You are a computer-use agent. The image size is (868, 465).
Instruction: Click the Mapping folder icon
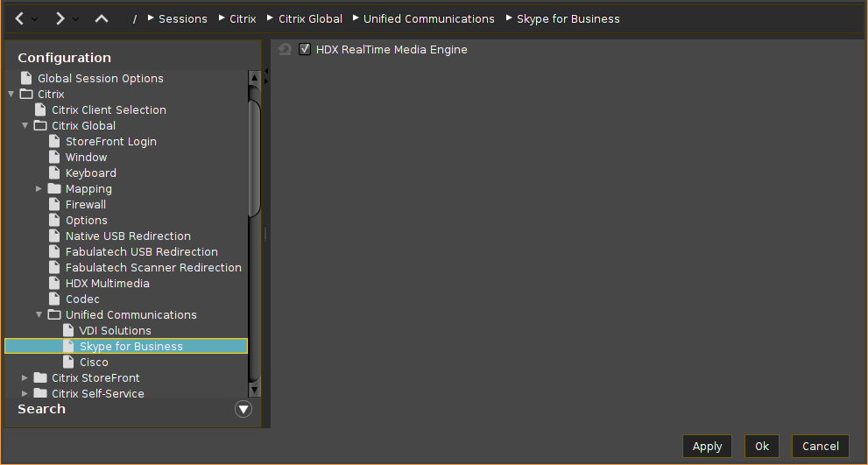(x=54, y=188)
